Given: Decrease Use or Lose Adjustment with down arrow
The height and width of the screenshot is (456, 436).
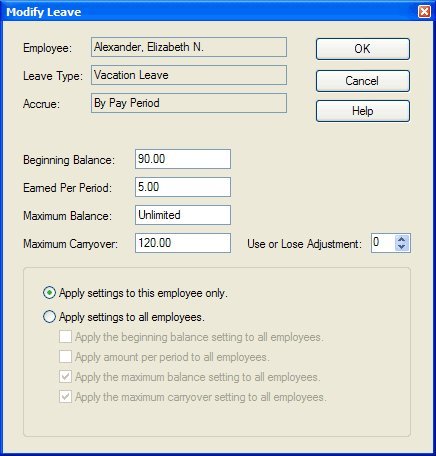Looking at the screenshot, I should tap(402, 247).
